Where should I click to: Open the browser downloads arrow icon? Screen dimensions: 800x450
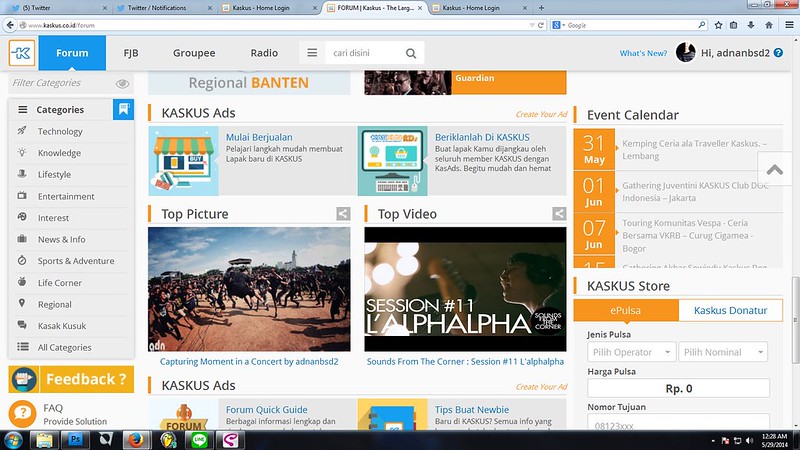pyautogui.click(x=751, y=25)
